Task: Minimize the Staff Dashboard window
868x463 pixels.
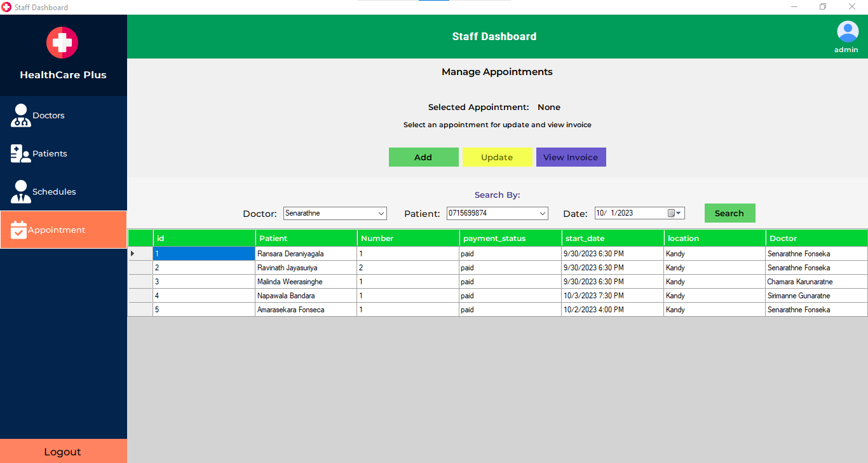Action: coord(794,7)
